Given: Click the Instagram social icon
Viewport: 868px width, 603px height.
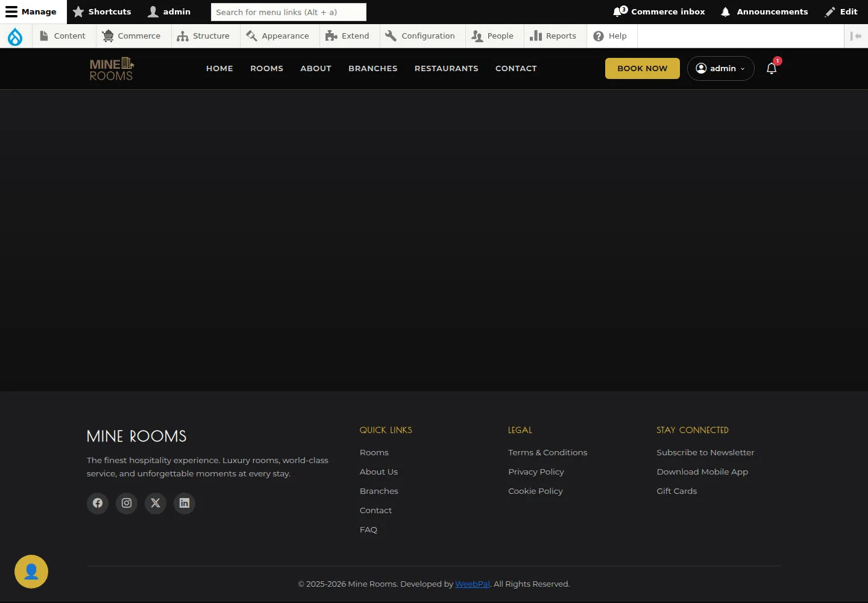Looking at the screenshot, I should pos(127,503).
